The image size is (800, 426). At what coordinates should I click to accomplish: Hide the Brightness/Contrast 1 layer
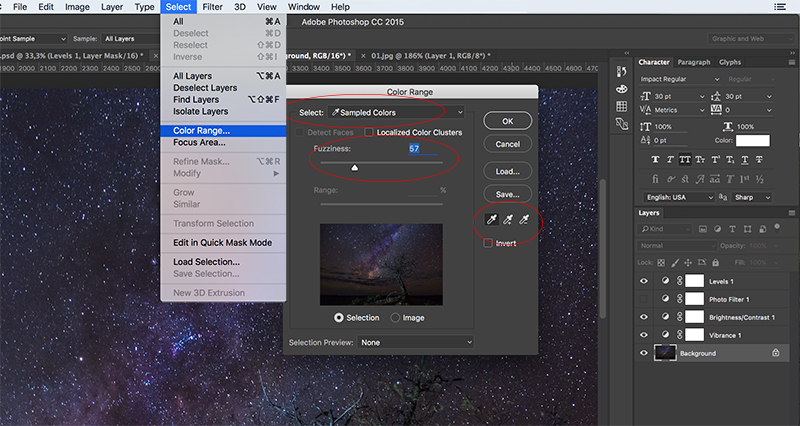tap(644, 317)
